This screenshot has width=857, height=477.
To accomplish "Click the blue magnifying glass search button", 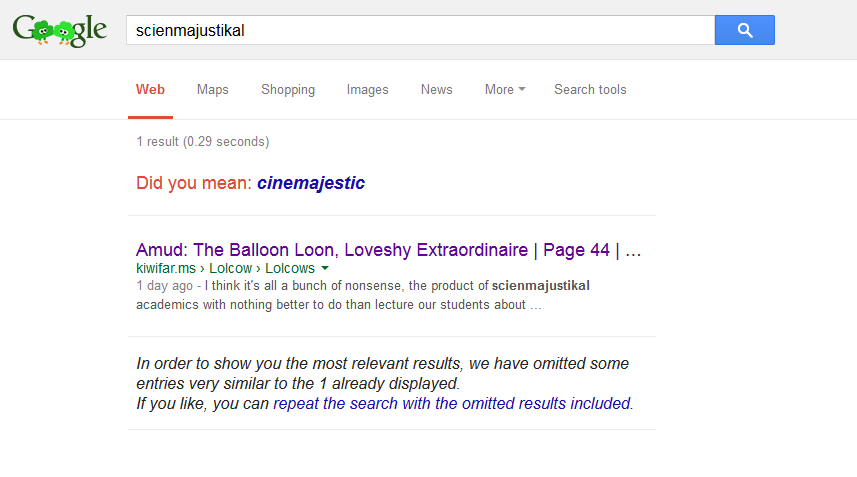I will pos(744,30).
